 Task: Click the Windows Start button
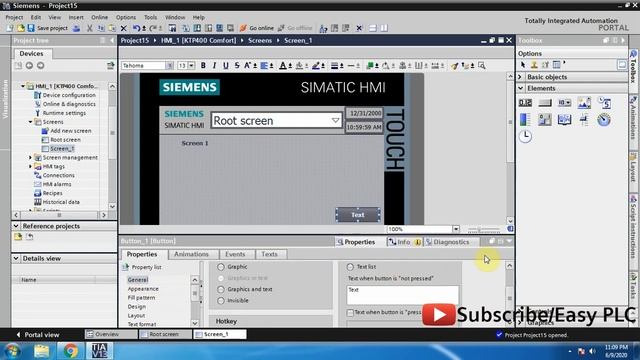coord(12,351)
